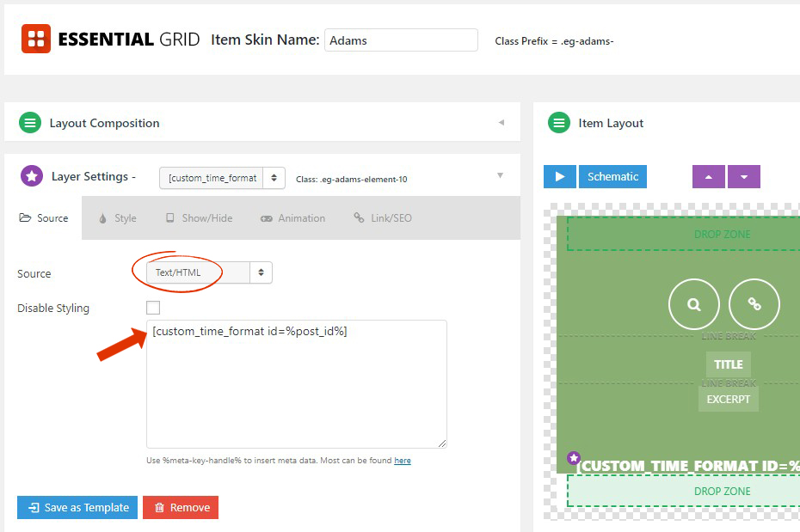Follow the 'here' meta data link
This screenshot has width=800, height=532.
(403, 461)
